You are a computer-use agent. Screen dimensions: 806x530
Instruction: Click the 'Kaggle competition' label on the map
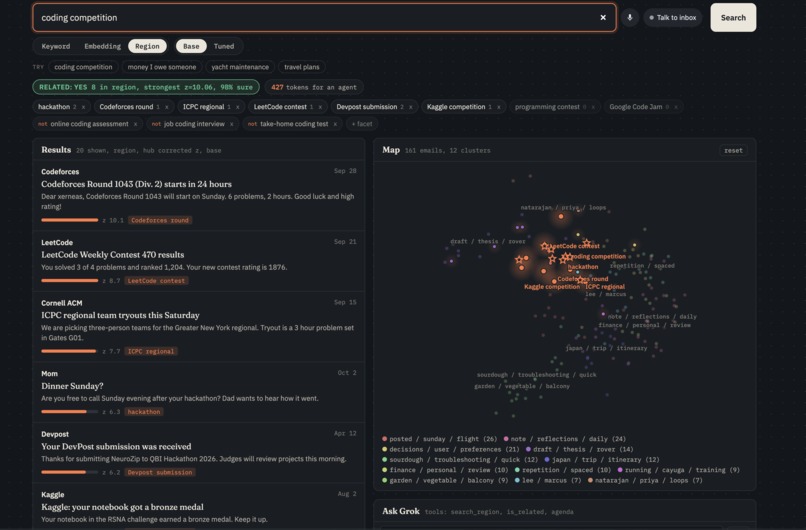click(x=552, y=287)
